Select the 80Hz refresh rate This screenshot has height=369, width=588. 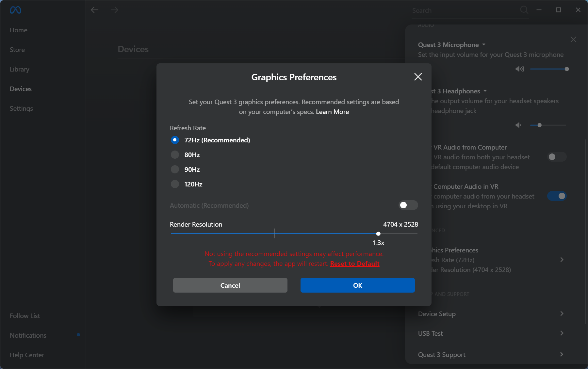pyautogui.click(x=175, y=155)
